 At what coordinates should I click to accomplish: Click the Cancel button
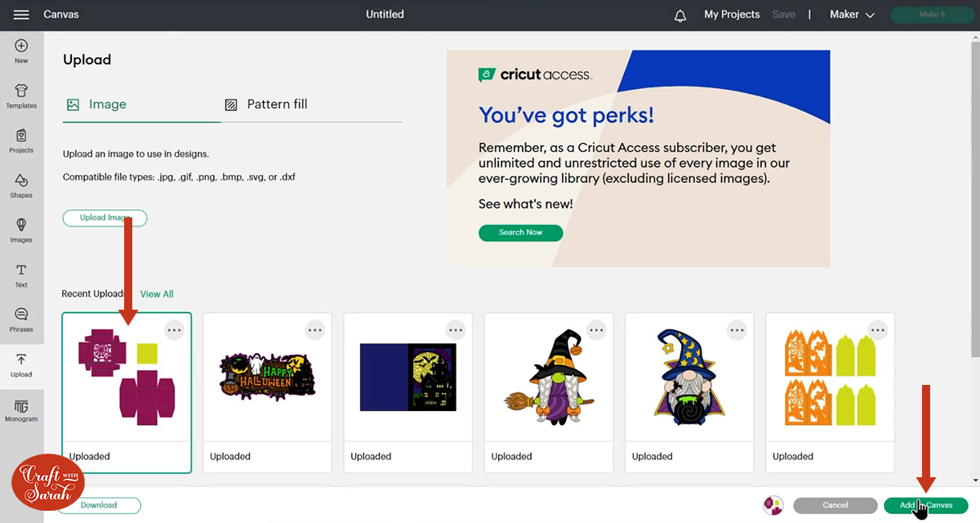point(835,505)
